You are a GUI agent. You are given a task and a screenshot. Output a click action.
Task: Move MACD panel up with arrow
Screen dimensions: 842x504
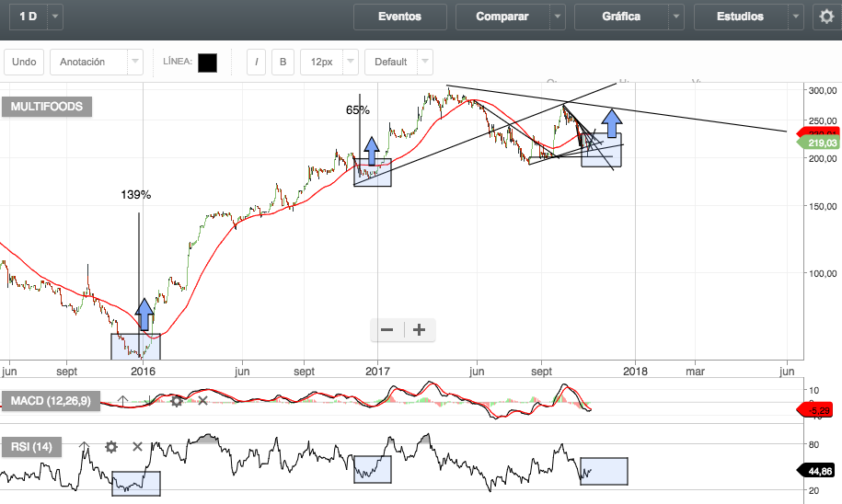(x=122, y=400)
